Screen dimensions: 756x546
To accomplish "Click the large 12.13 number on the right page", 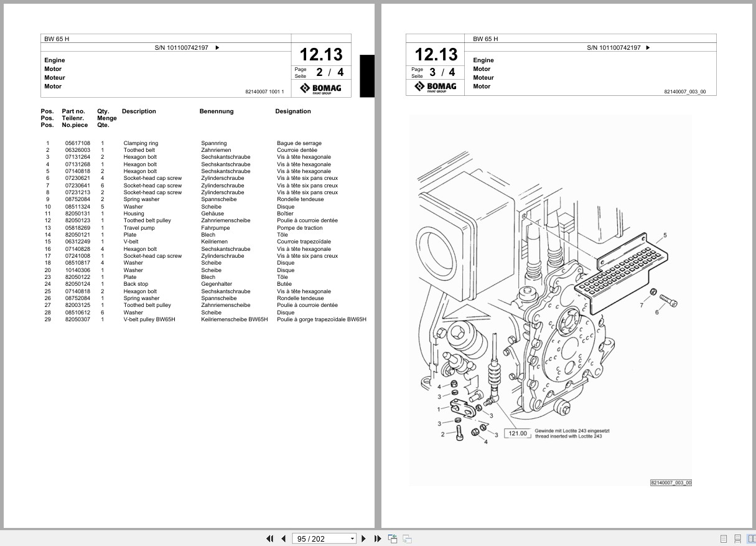I will [x=436, y=54].
